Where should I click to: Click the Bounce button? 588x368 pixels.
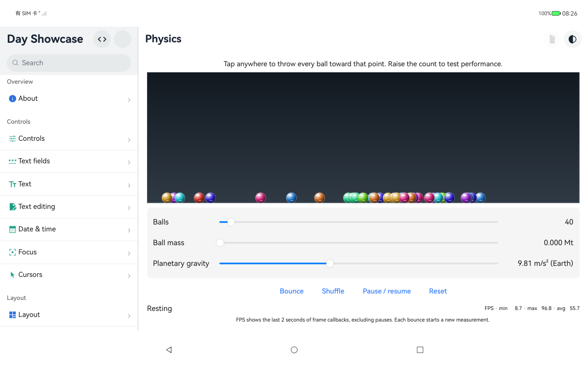(292, 291)
